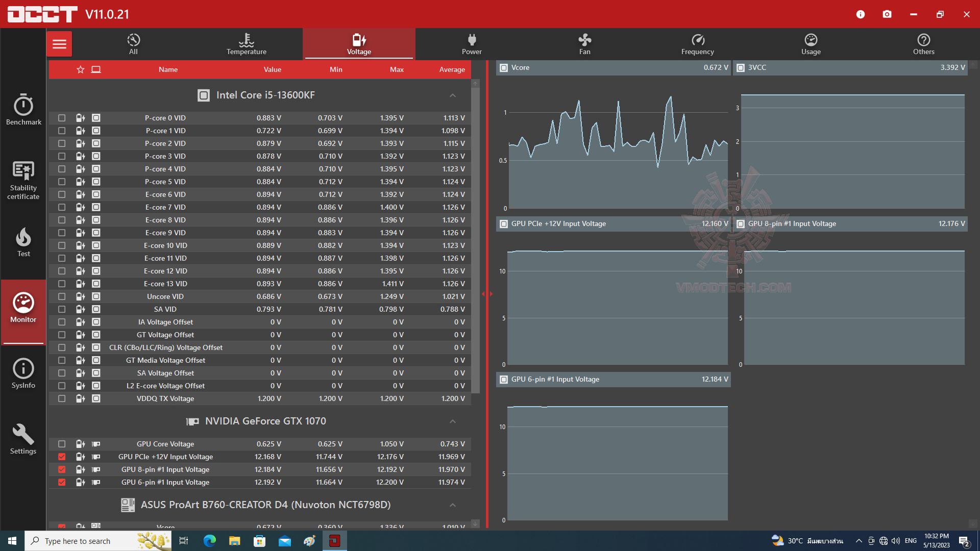Open the Stability certificate page

pos(23,180)
